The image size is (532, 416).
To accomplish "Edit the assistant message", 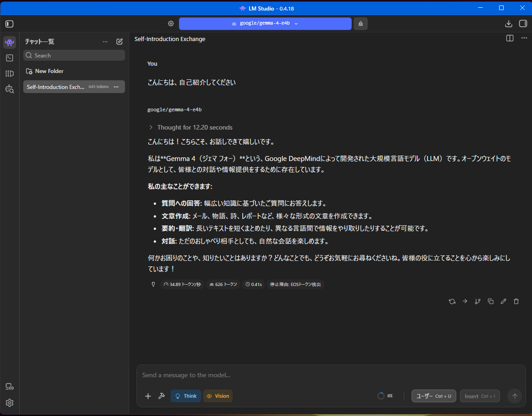I will [504, 302].
